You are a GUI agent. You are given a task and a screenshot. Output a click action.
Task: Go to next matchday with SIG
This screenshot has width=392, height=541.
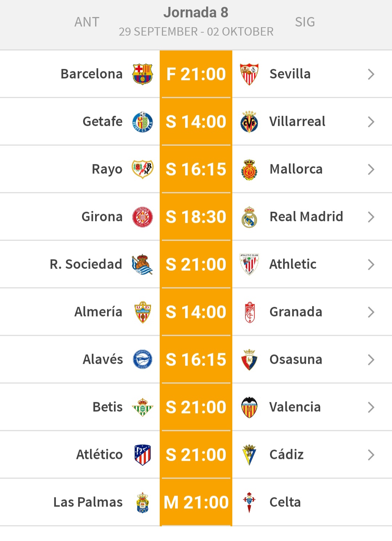pyautogui.click(x=305, y=22)
